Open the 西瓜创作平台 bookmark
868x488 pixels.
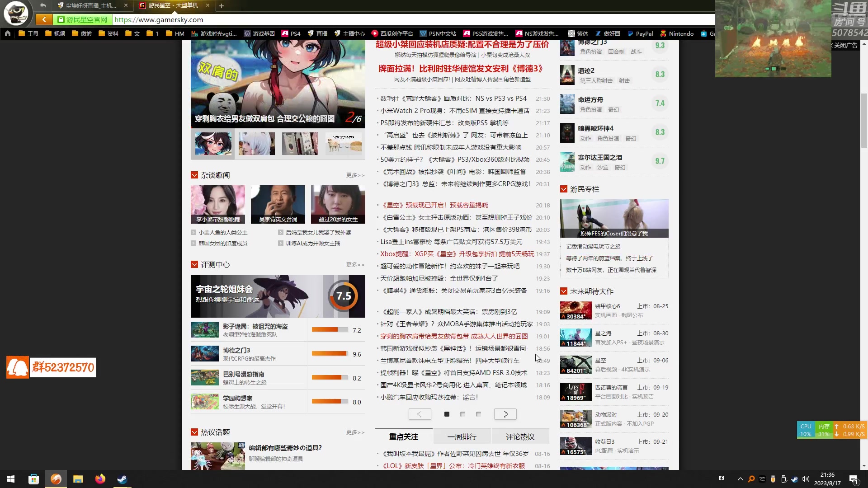point(392,33)
